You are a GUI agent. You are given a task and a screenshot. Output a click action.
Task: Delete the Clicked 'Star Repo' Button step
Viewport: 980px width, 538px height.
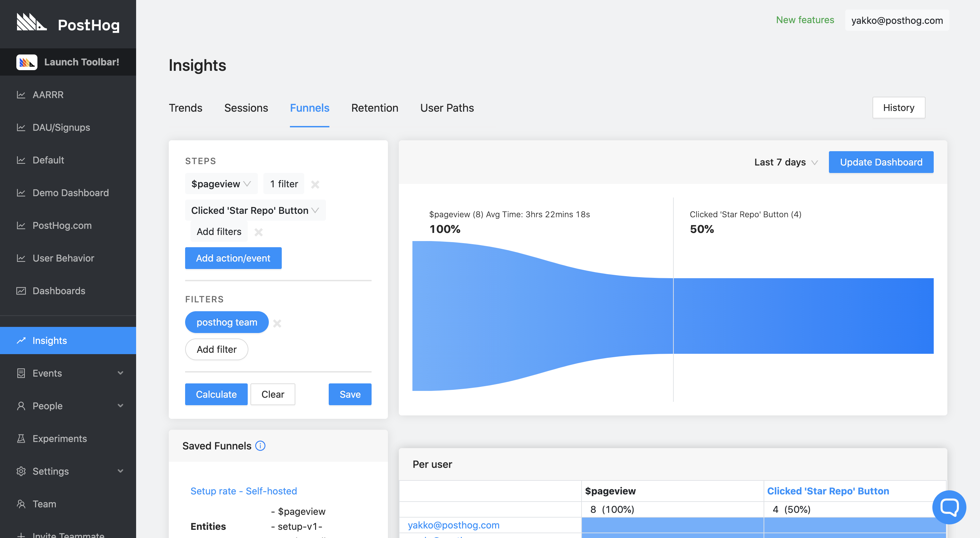(x=259, y=232)
